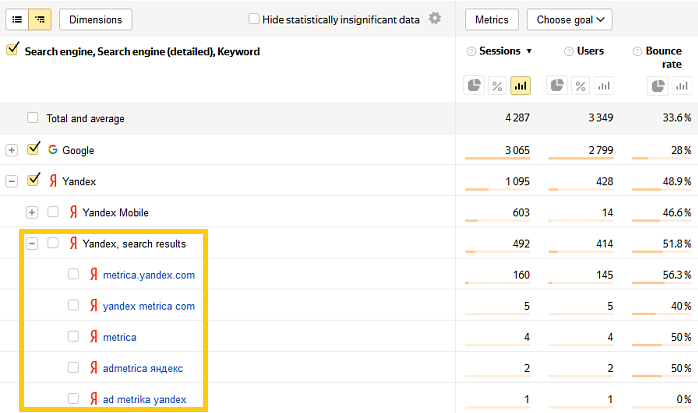Viewport: 698px width, 413px height.
Task: Show Users as pie chart
Action: (x=557, y=86)
